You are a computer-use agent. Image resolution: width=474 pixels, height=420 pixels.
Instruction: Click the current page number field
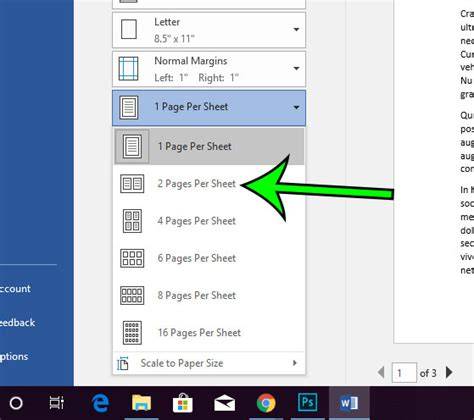[404, 373]
